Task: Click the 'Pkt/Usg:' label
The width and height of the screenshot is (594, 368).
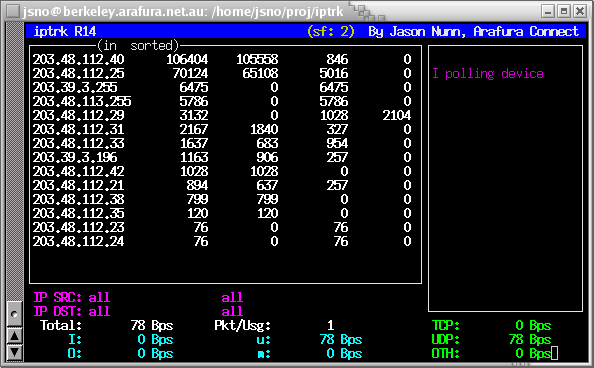Action: 243,326
